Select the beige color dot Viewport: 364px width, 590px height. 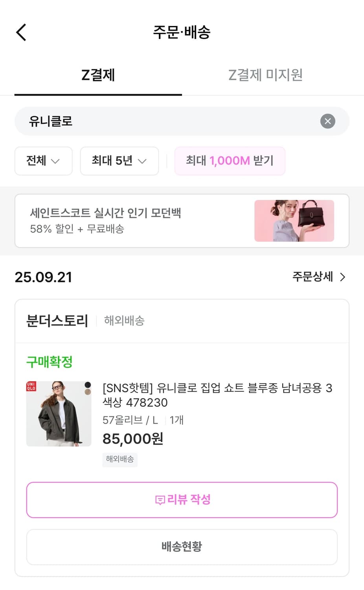point(88,392)
